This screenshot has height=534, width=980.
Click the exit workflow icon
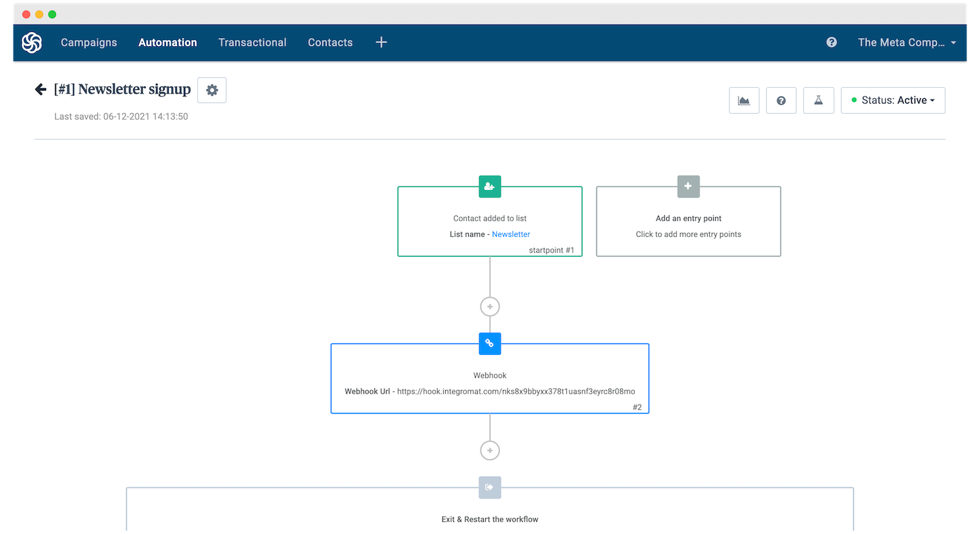pyautogui.click(x=490, y=487)
